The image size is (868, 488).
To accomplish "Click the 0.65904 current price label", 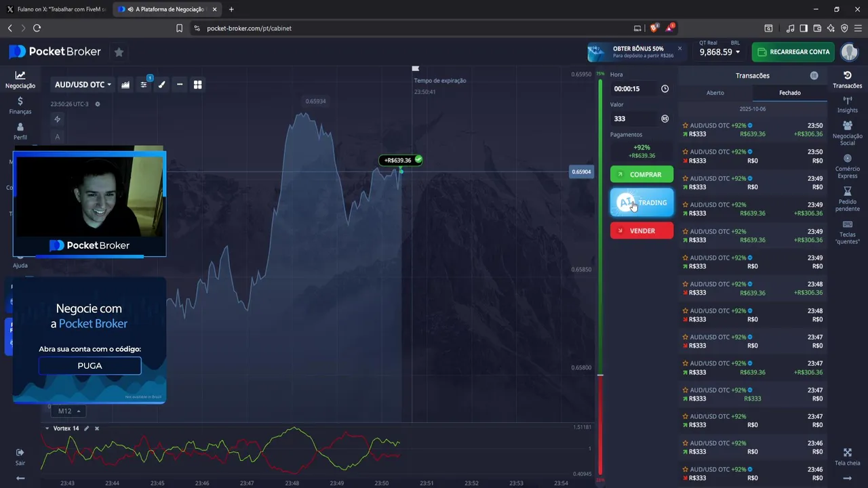I will (x=581, y=172).
